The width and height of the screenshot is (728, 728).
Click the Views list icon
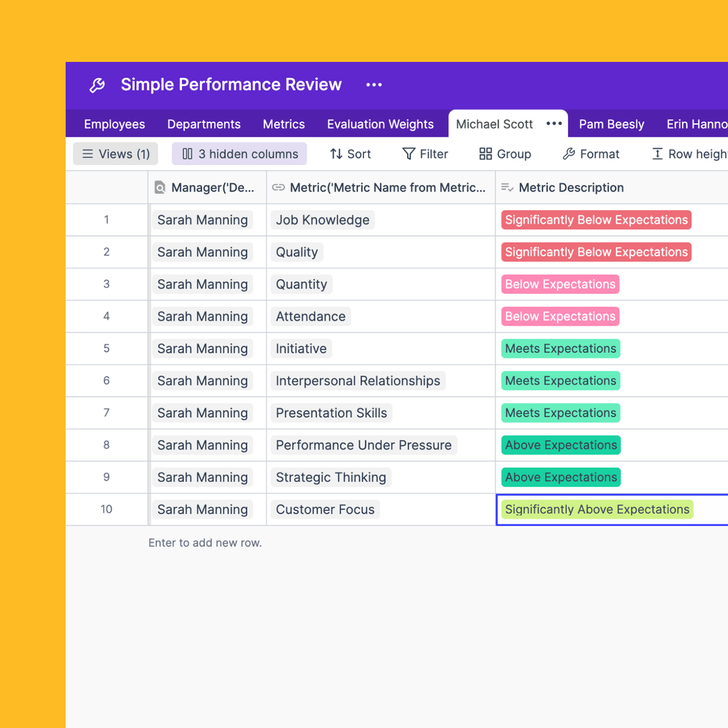[88, 154]
